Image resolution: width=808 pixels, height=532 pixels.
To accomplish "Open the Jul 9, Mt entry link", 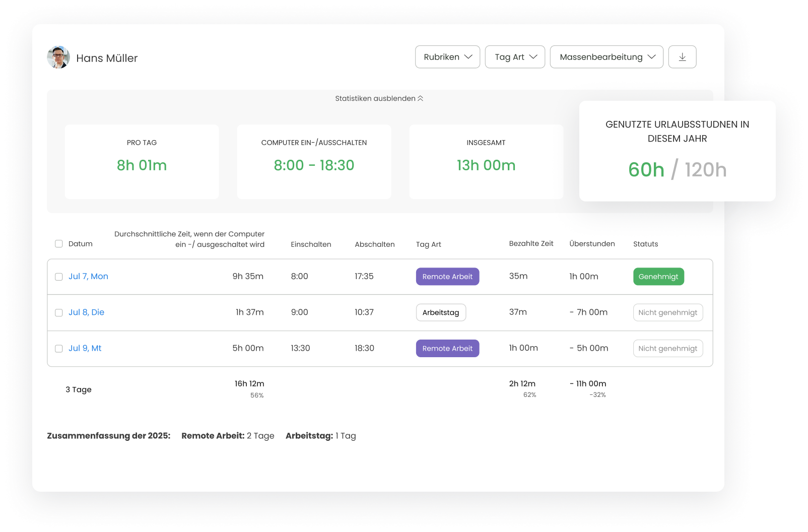I will click(85, 348).
